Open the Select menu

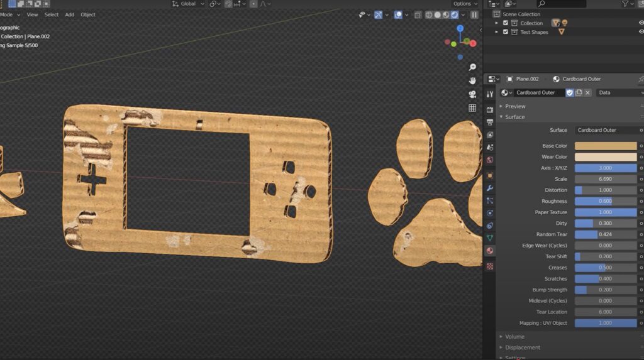pyautogui.click(x=52, y=15)
